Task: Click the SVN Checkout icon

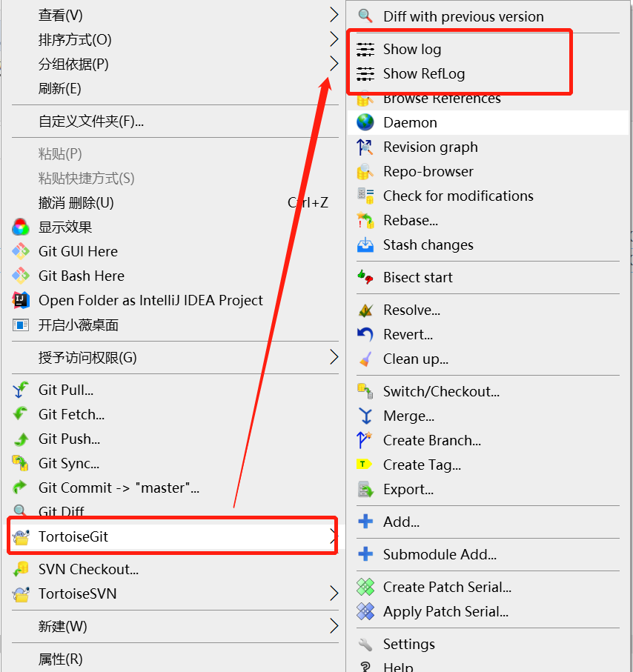Action: 21,570
